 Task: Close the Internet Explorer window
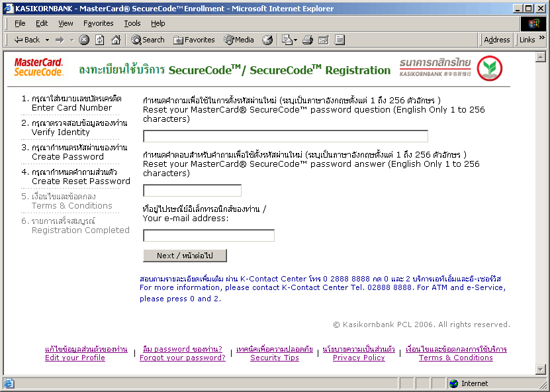(x=541, y=9)
